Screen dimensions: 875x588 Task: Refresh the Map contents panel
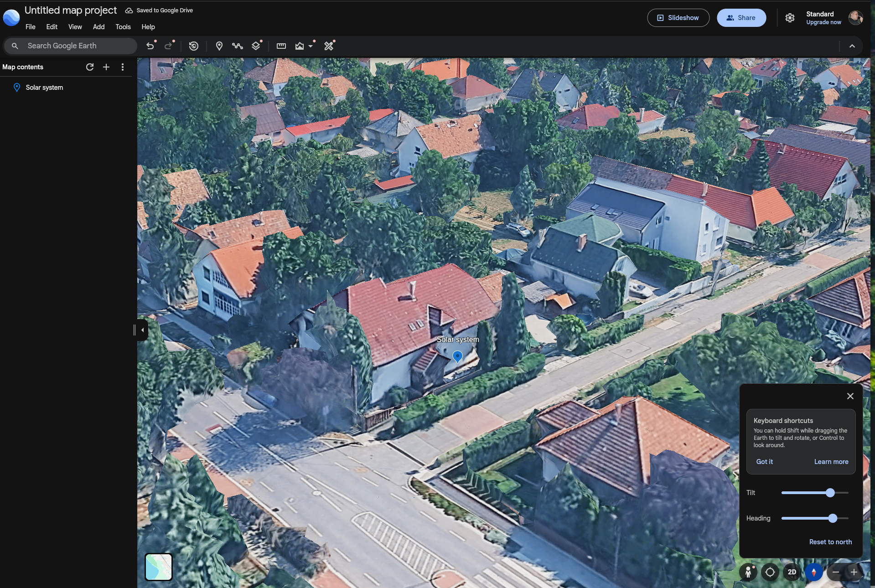(x=90, y=67)
